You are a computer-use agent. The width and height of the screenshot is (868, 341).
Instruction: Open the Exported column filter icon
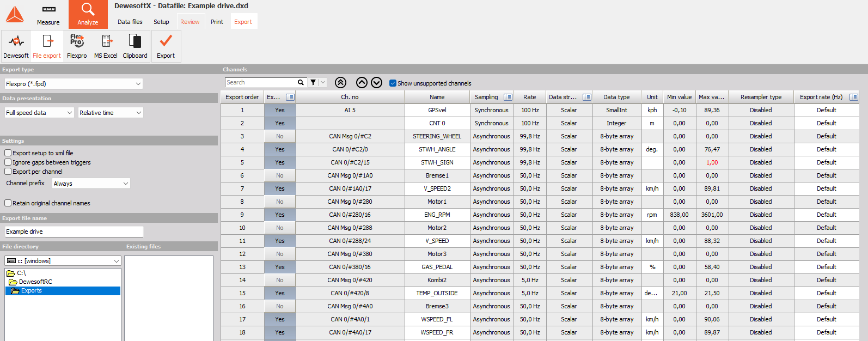pos(290,97)
